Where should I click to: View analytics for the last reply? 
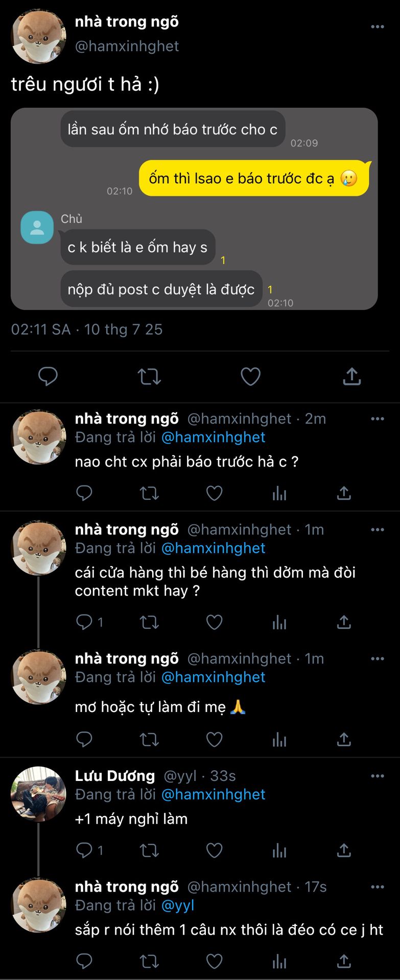click(x=279, y=962)
